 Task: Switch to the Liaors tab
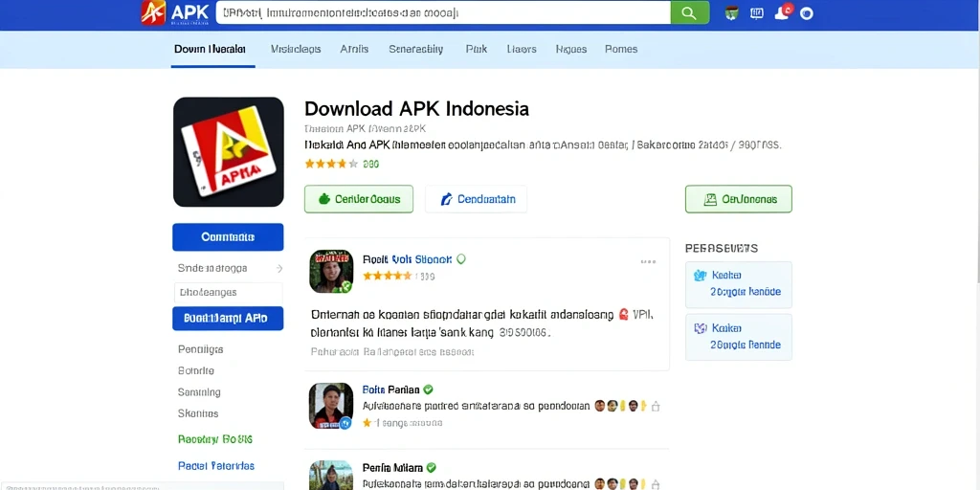tap(522, 50)
